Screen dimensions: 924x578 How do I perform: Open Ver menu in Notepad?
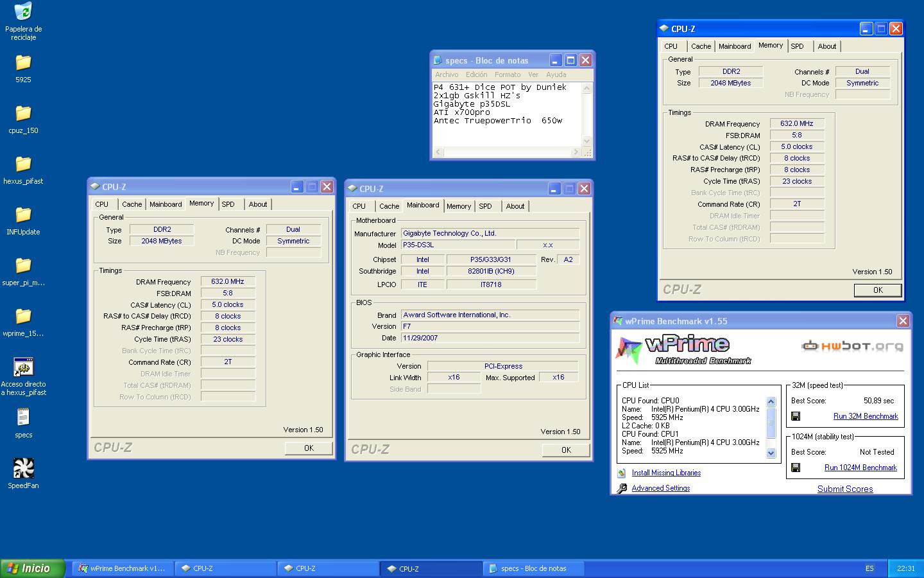pos(533,74)
